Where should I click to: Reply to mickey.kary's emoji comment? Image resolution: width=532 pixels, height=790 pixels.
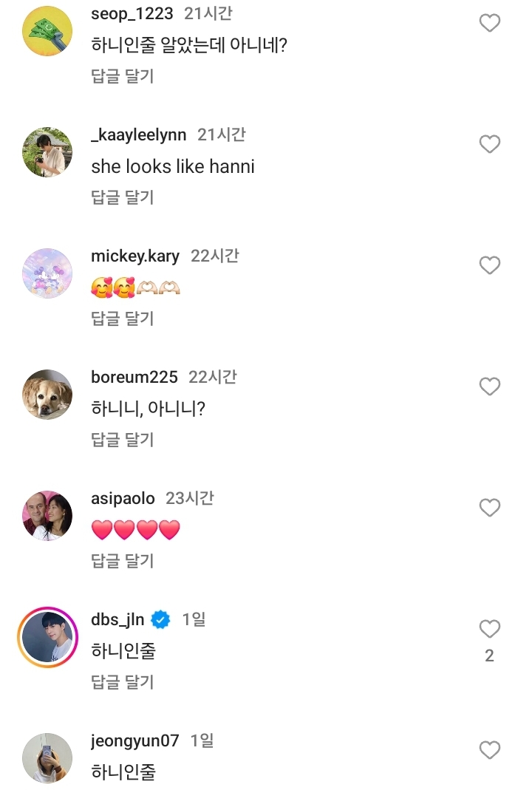(x=123, y=319)
